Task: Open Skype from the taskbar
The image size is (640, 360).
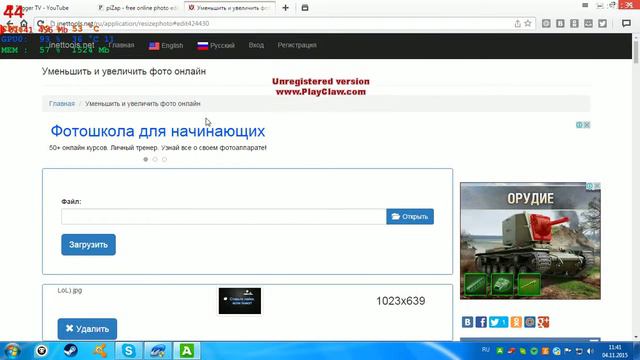Action: pyautogui.click(x=128, y=351)
